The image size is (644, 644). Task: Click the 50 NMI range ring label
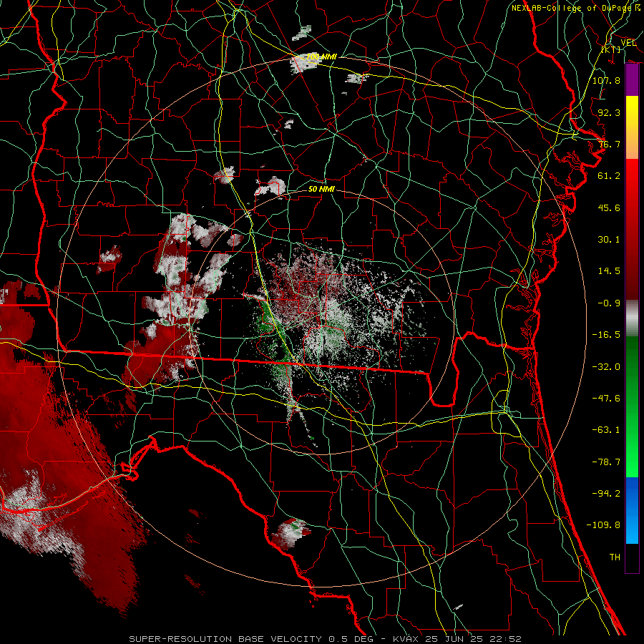pyautogui.click(x=321, y=189)
